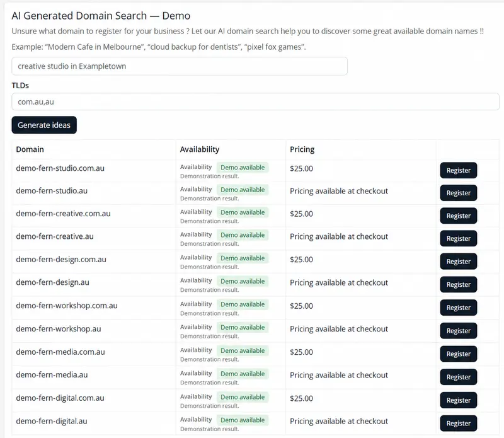The width and height of the screenshot is (504, 438).
Task: Click Demo available badge for demo-fern-workshop.com.au
Action: click(243, 304)
